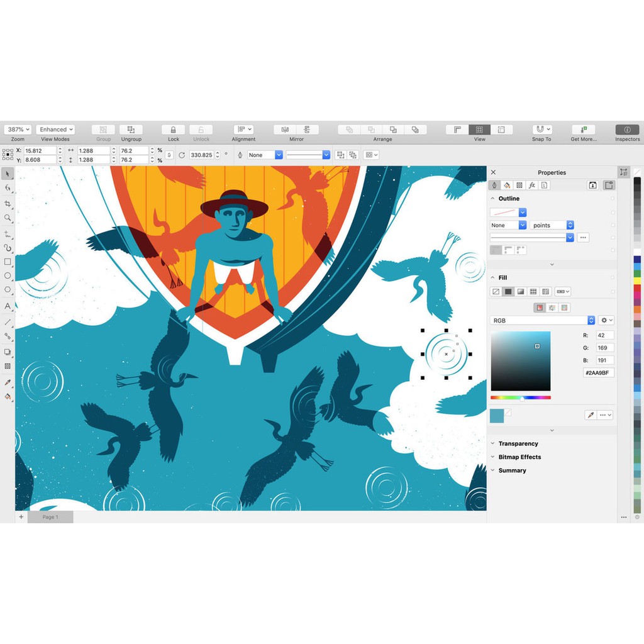This screenshot has width=644, height=644.
Task: Select the Text tool in the toolbox
Action: (x=8, y=306)
